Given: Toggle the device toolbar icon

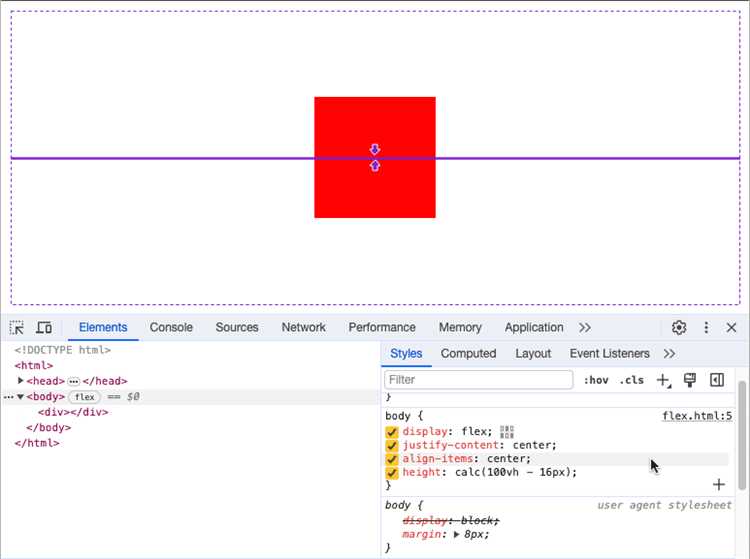Looking at the screenshot, I should (x=44, y=328).
